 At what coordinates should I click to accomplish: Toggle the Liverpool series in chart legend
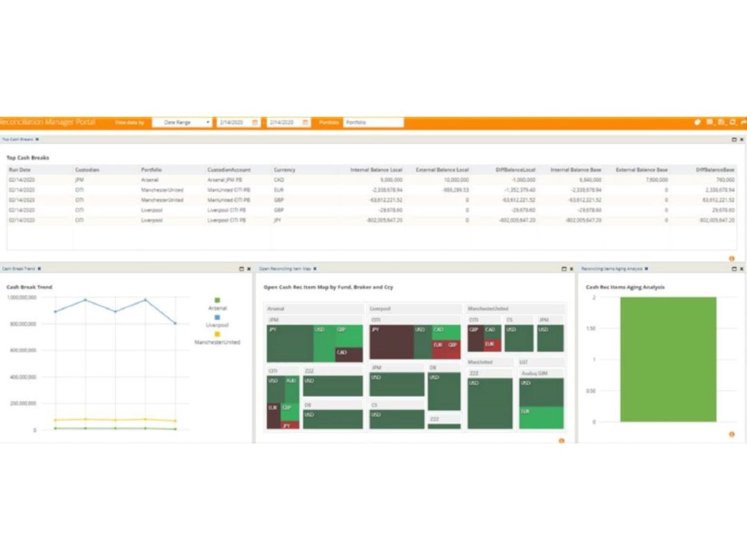pyautogui.click(x=217, y=321)
